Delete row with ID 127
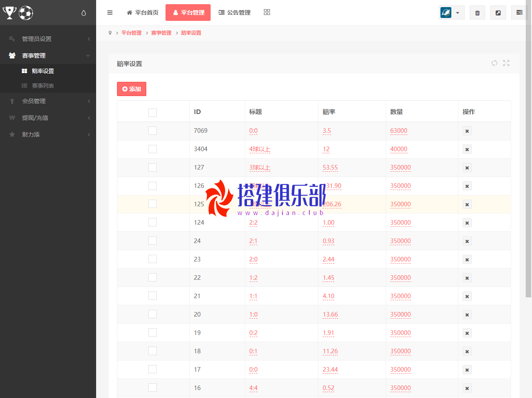Image resolution: width=532 pixels, height=398 pixels. point(467,168)
